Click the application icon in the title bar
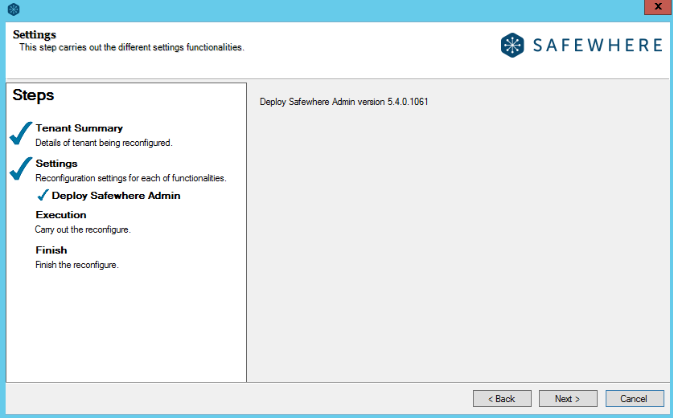This screenshot has width=673, height=418. click(13, 10)
